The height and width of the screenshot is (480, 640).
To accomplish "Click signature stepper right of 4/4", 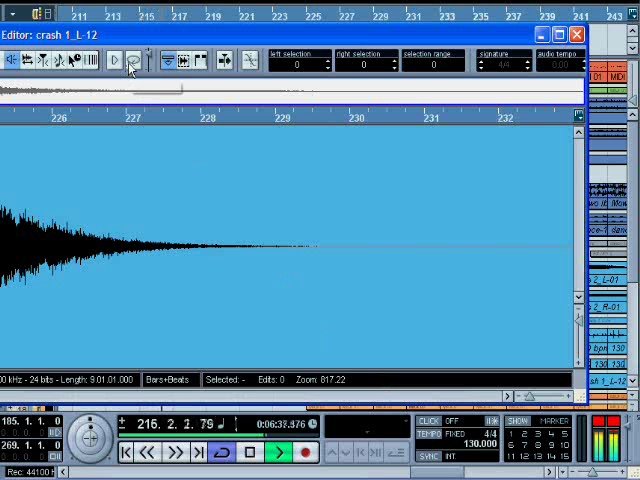I will click(x=528, y=65).
